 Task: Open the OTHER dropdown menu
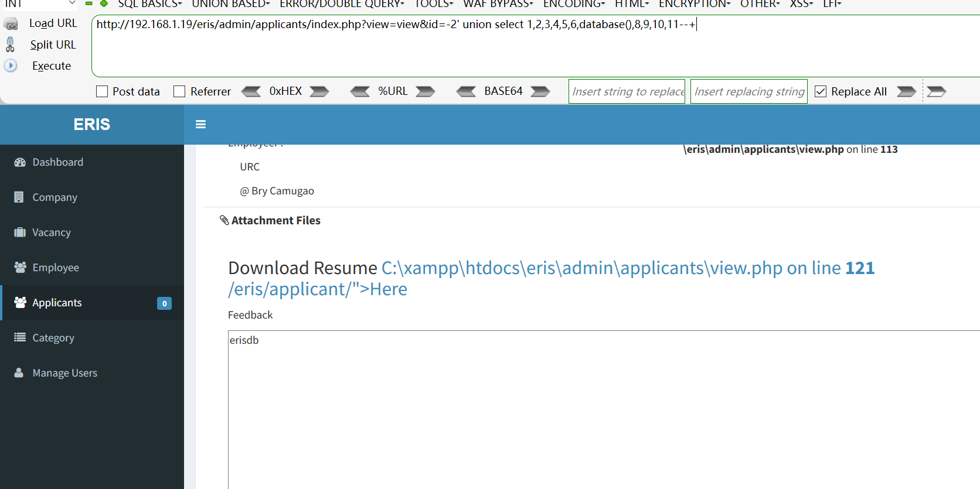[x=760, y=4]
